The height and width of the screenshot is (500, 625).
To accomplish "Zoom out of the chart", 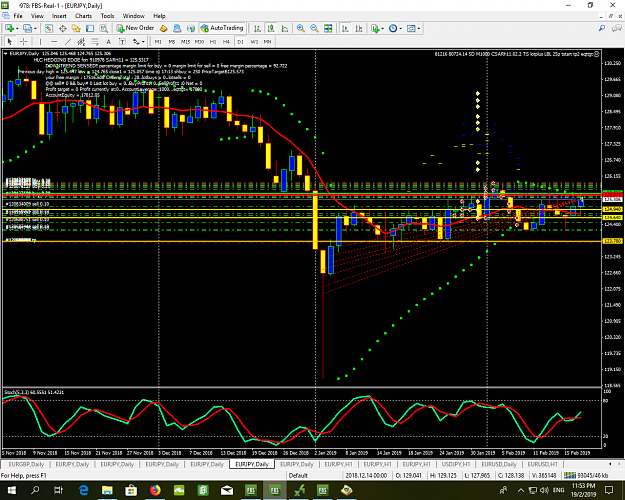I will coord(314,28).
